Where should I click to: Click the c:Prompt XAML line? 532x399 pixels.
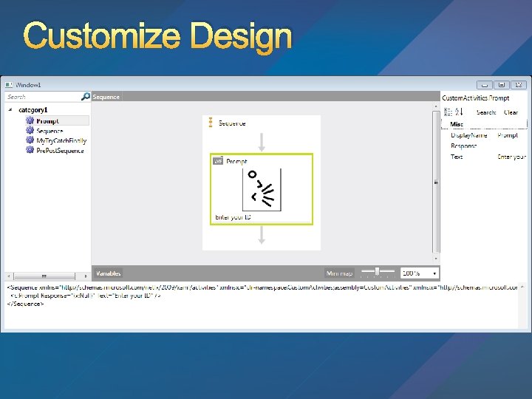point(86,296)
